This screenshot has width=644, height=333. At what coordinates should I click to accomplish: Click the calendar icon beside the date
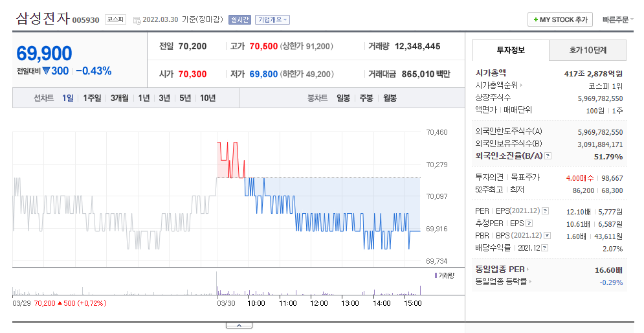click(137, 20)
